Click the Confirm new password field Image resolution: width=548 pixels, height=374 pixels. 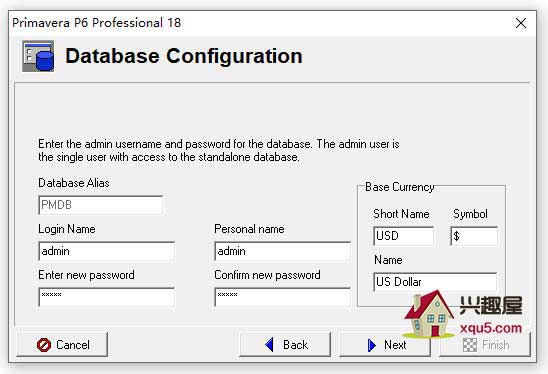[x=282, y=297]
